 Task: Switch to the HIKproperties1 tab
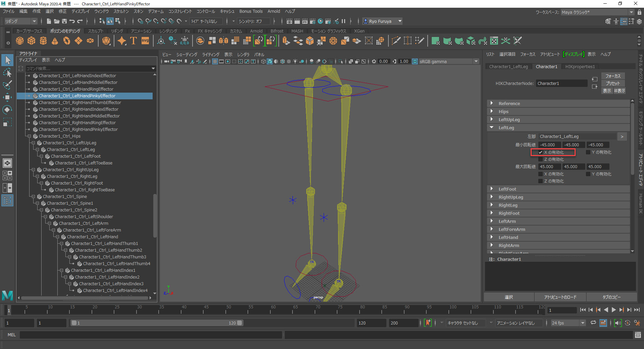point(580,67)
